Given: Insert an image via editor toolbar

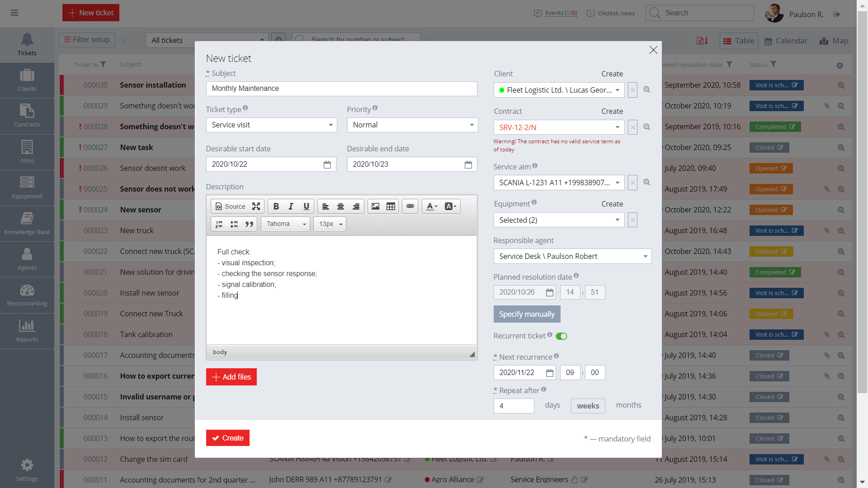Looking at the screenshot, I should click(375, 206).
